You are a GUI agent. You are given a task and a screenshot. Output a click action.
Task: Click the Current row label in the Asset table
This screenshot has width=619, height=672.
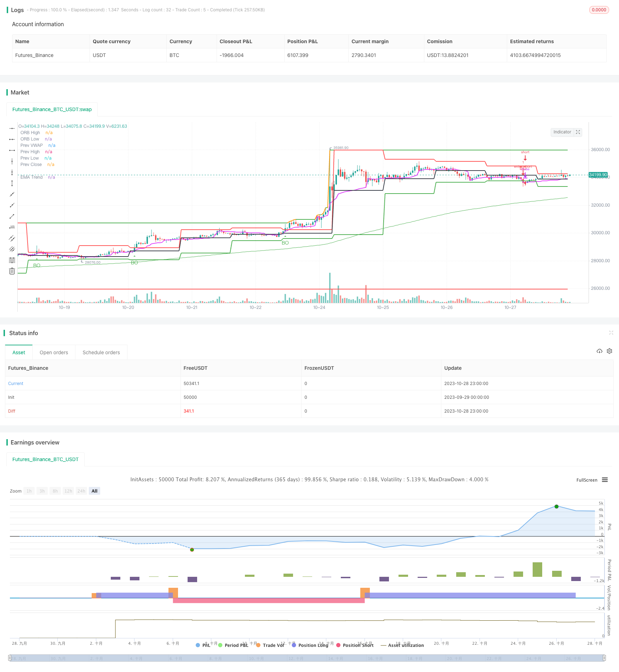tap(16, 384)
